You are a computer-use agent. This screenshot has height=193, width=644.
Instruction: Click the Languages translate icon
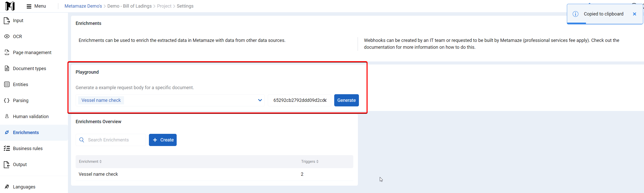click(7, 187)
